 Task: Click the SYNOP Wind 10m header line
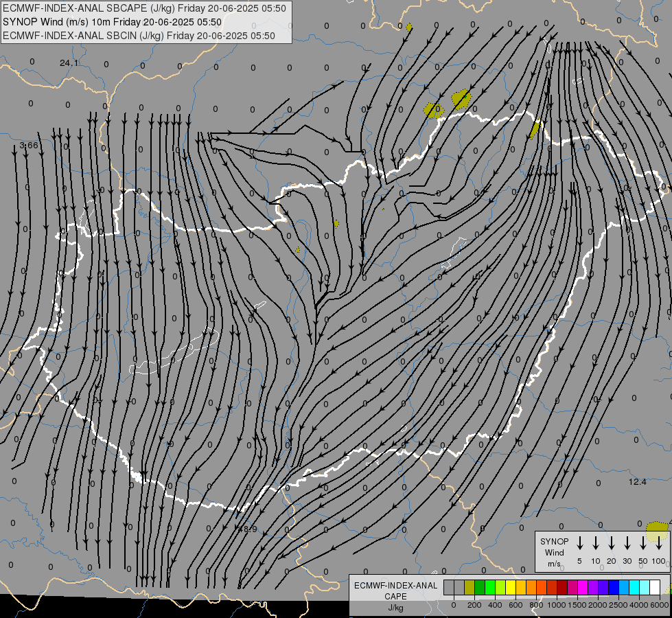pyautogui.click(x=113, y=22)
